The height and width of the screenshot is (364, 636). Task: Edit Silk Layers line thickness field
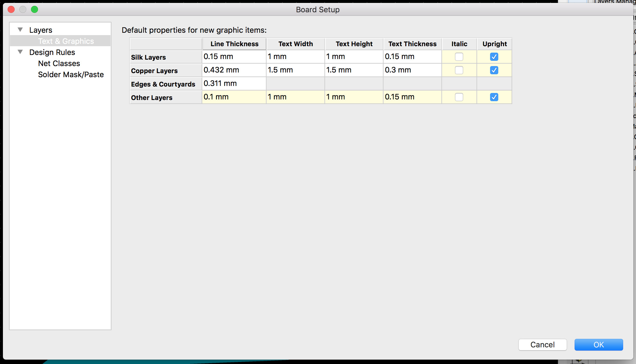pos(234,57)
